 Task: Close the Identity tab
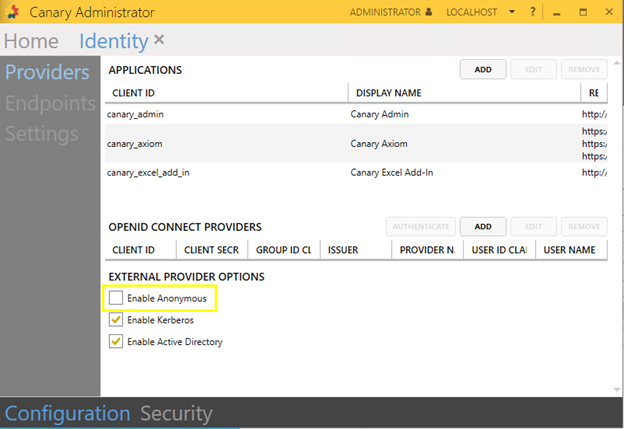coord(159,39)
